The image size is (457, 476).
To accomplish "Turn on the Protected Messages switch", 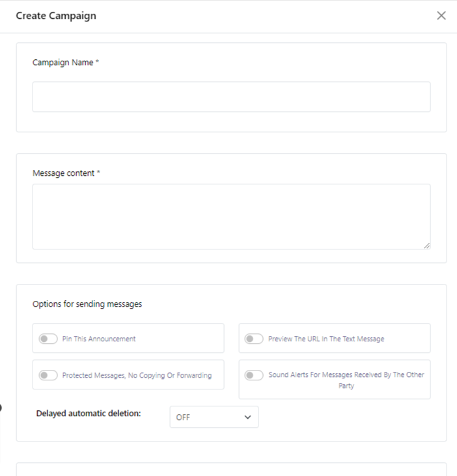I will click(x=48, y=375).
